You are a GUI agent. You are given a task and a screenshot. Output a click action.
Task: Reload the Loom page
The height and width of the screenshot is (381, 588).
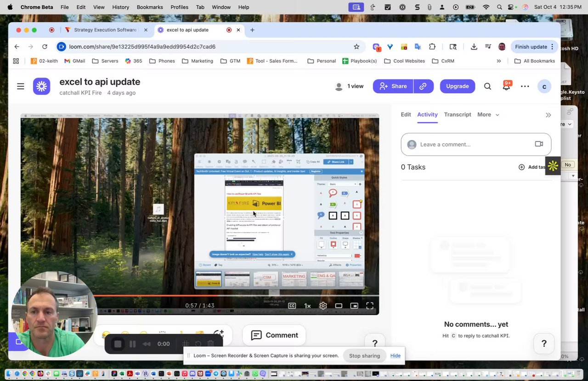(x=45, y=46)
